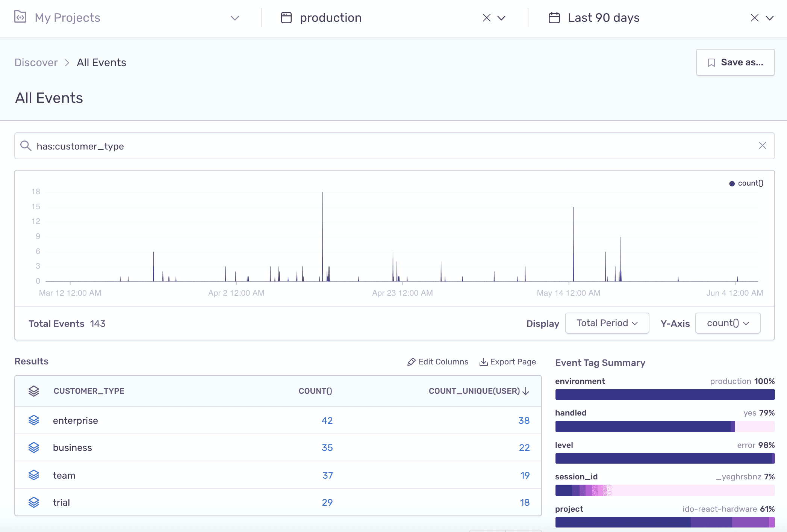Click the calendar icon beside production filter
The height and width of the screenshot is (532, 787).
[286, 17]
